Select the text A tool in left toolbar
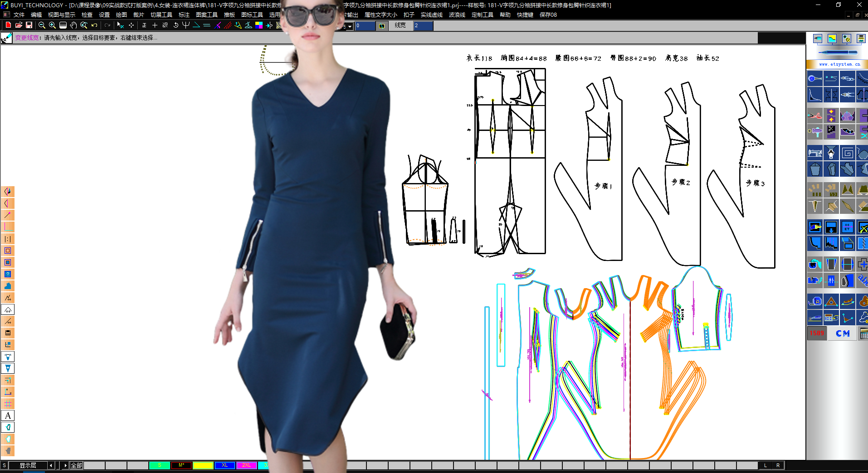 [8, 415]
